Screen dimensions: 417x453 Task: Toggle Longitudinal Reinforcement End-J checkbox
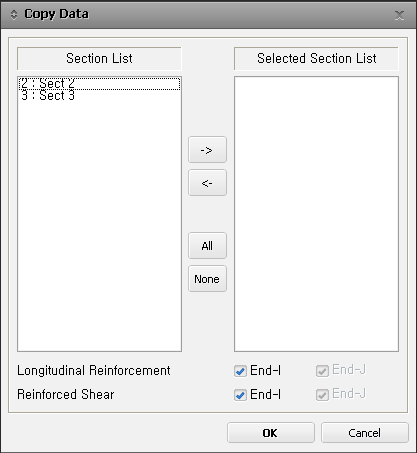[322, 371]
